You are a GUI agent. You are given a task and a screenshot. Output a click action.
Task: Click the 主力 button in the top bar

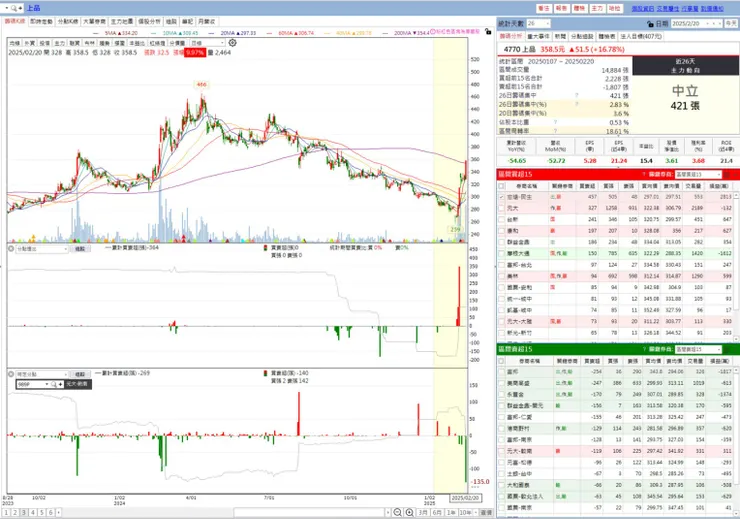click(x=597, y=8)
